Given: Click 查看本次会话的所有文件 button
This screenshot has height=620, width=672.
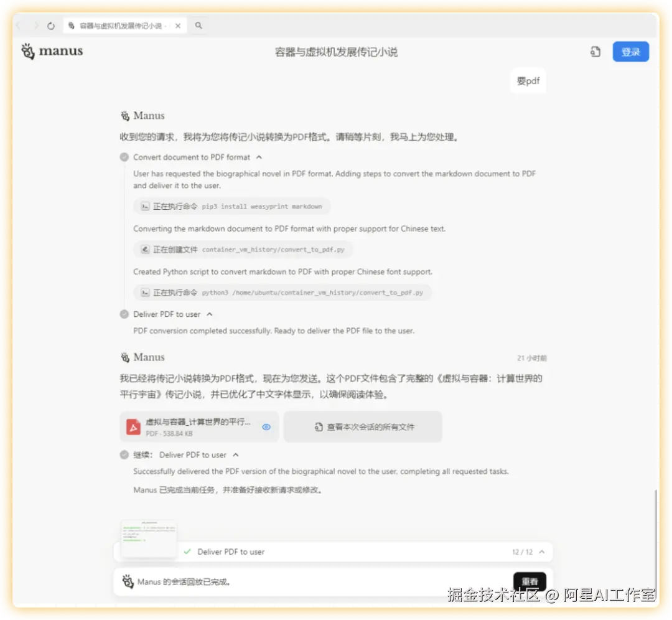Looking at the screenshot, I should pyautogui.click(x=363, y=426).
